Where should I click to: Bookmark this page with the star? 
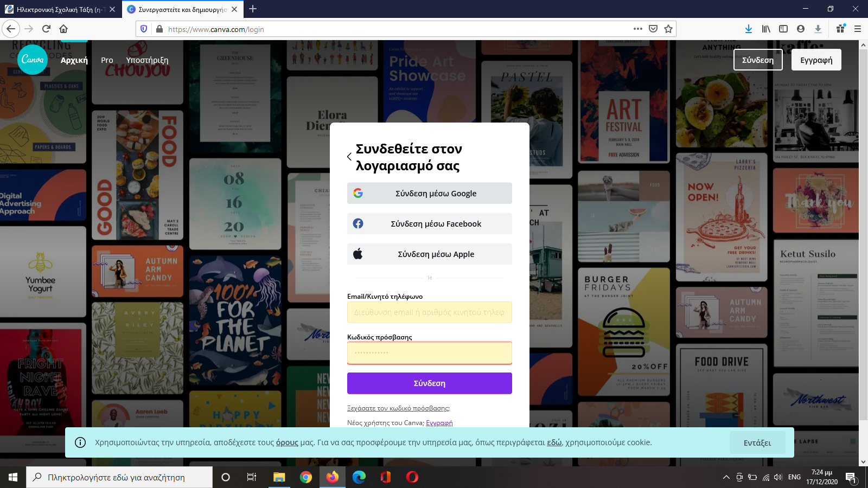point(668,29)
